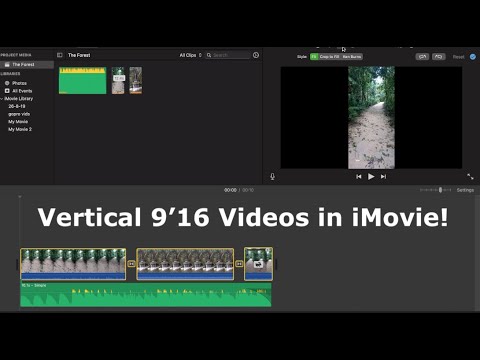Select the Fit crop style
The height and width of the screenshot is (360, 480).
click(314, 57)
